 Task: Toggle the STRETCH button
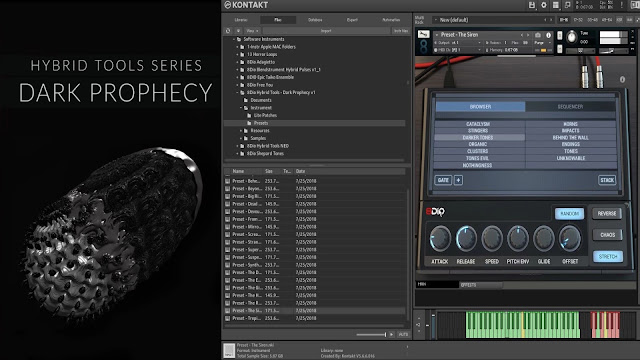[x=608, y=257]
